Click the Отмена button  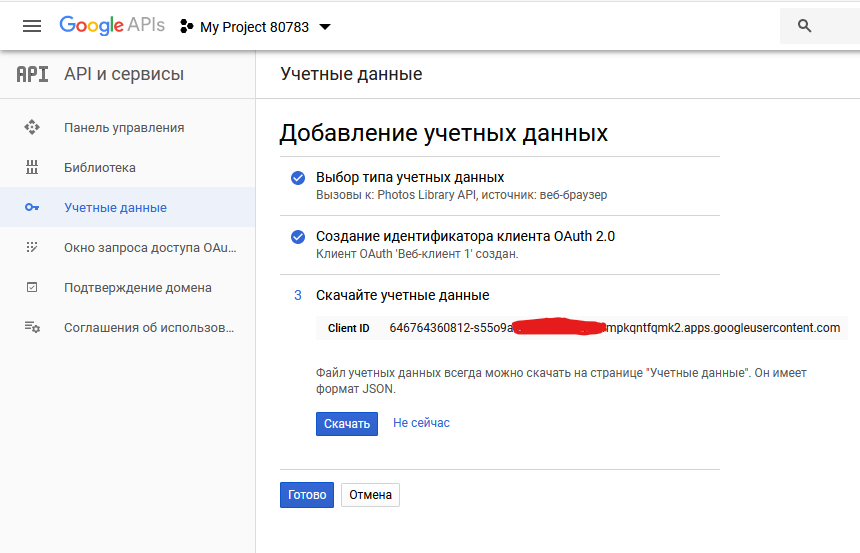pos(370,495)
